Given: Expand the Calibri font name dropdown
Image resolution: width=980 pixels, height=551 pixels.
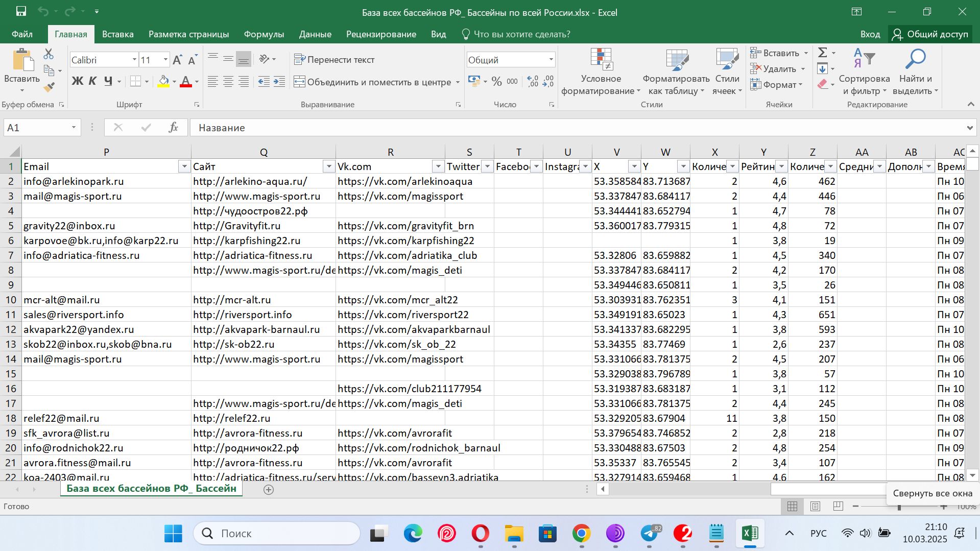Looking at the screenshot, I should 134,60.
